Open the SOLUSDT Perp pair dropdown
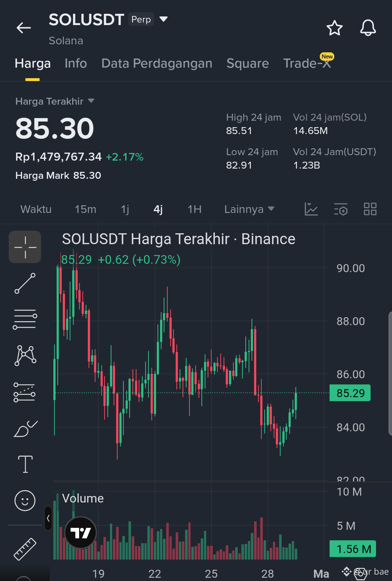392x581 pixels. (x=164, y=19)
